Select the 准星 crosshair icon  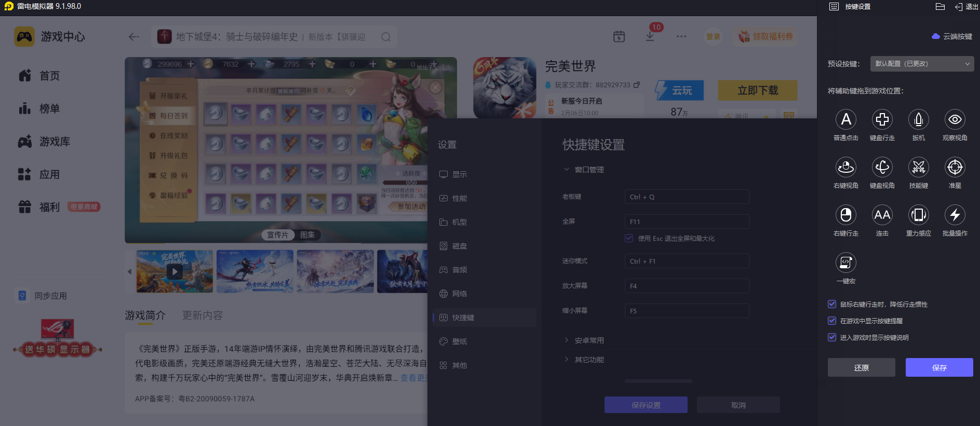(x=955, y=168)
